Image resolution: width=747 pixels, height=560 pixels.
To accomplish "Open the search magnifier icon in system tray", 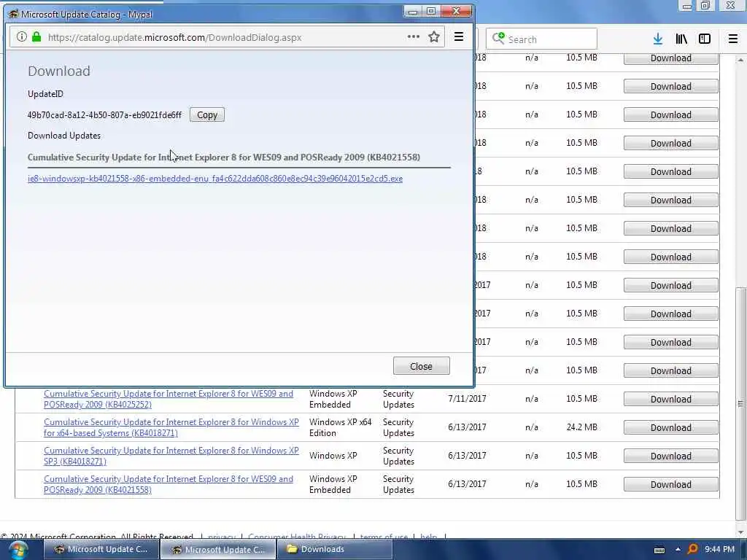I will [x=692, y=549].
